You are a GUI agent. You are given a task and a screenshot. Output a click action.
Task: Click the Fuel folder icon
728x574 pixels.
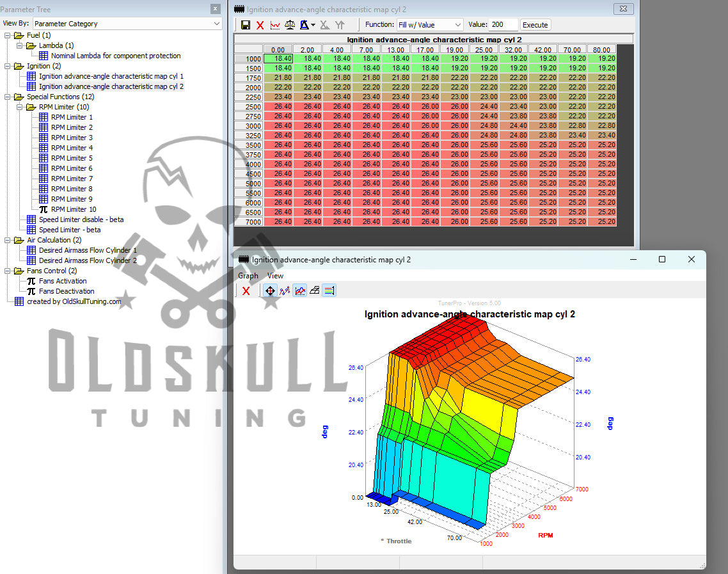coord(19,35)
